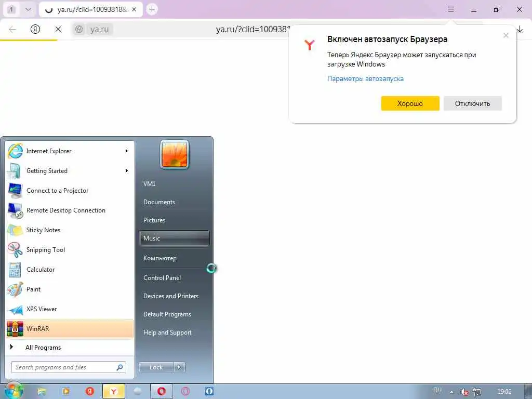Screen dimensions: 532x399
Task: Click the network tray icon
Action: [x=477, y=392]
